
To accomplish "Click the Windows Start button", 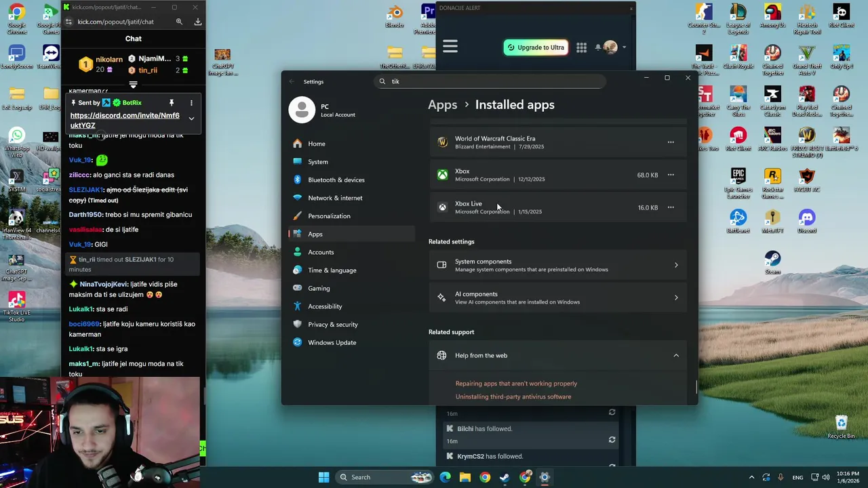I will [x=323, y=477].
